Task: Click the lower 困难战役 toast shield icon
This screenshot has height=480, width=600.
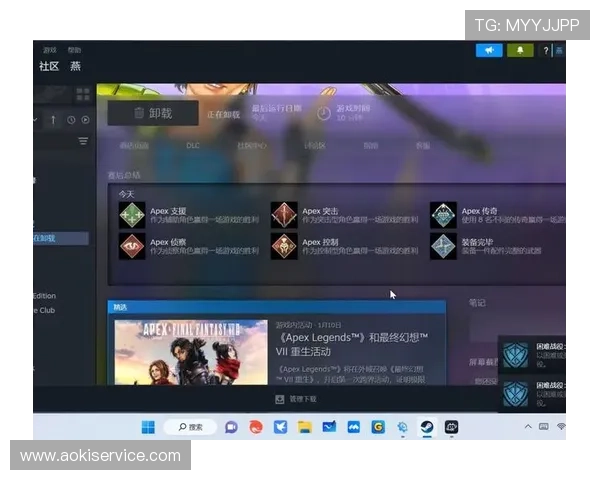Action: click(515, 394)
